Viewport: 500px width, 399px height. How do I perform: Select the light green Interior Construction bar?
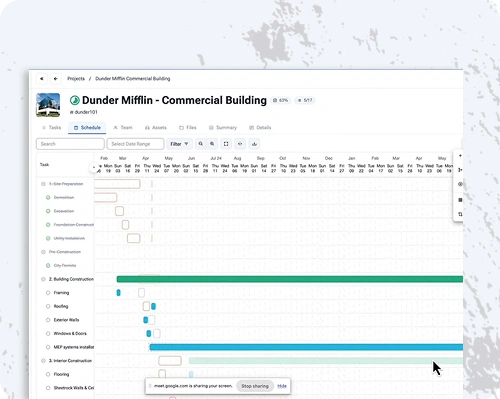[x=326, y=361]
